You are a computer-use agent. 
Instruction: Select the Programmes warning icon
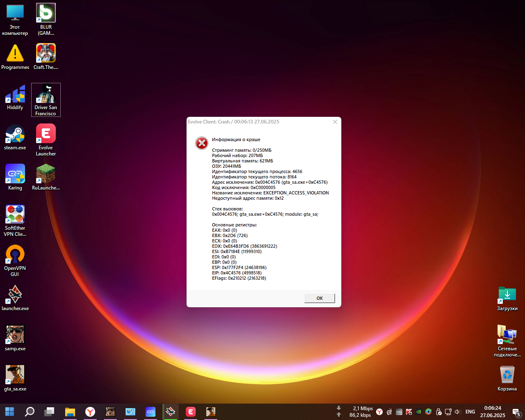(x=15, y=57)
